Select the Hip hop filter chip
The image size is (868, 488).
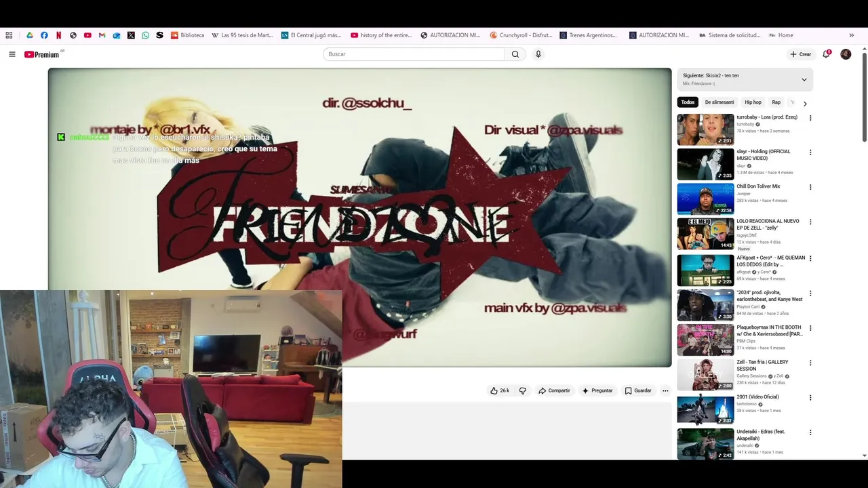coord(753,102)
